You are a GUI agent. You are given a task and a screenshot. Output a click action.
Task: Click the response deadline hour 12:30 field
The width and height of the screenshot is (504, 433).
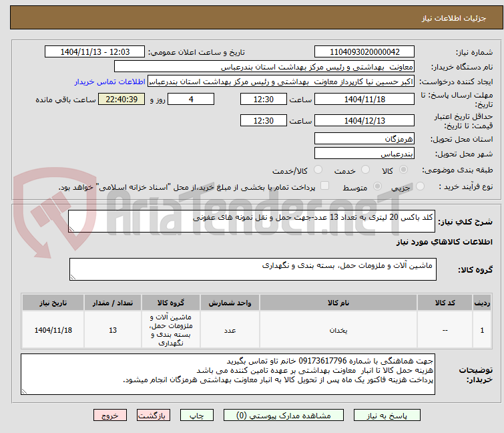point(263,99)
